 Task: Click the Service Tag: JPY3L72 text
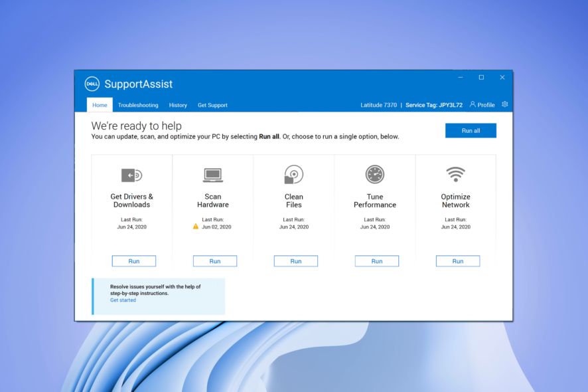tap(434, 105)
